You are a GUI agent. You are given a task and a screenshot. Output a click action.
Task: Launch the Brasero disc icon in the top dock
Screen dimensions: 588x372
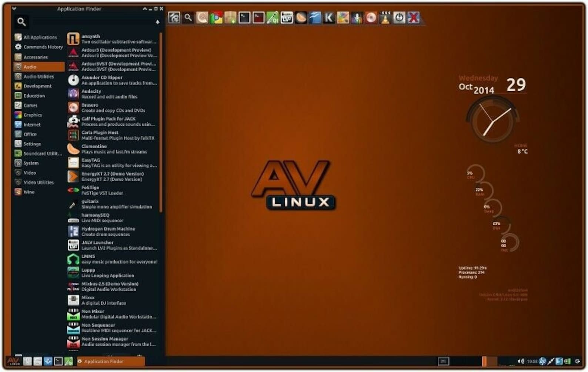(371, 17)
